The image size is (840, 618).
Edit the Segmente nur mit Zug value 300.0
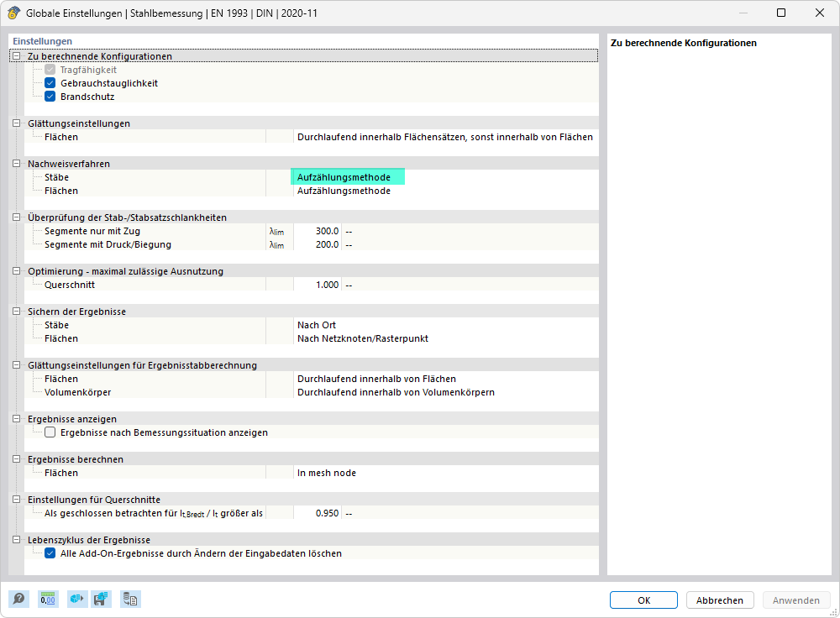318,231
